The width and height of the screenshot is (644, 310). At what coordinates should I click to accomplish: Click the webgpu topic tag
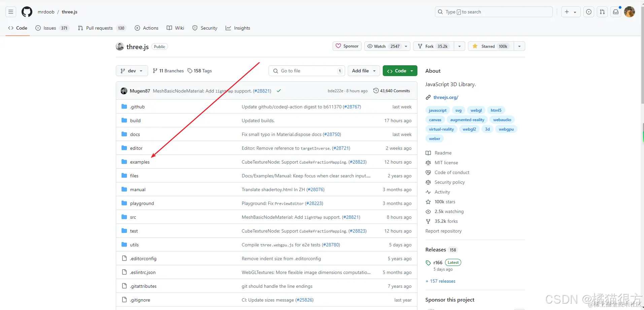(x=506, y=129)
